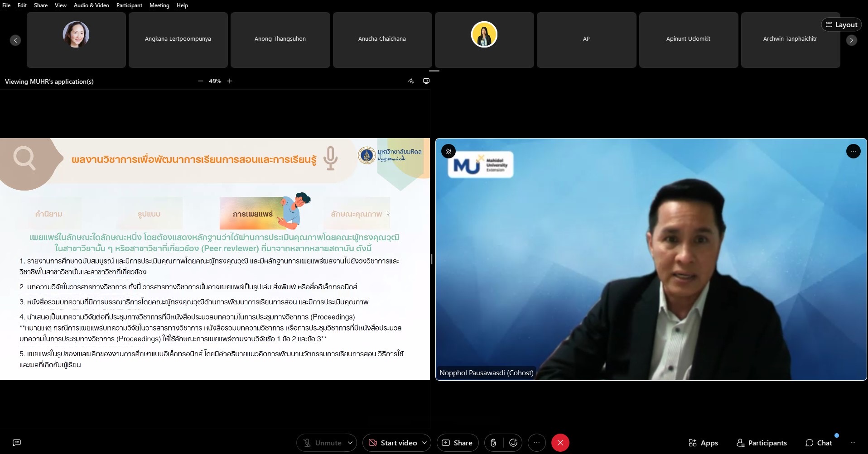This screenshot has height=454, width=868.
Task: Open the emoji reactions icon
Action: pyautogui.click(x=513, y=443)
